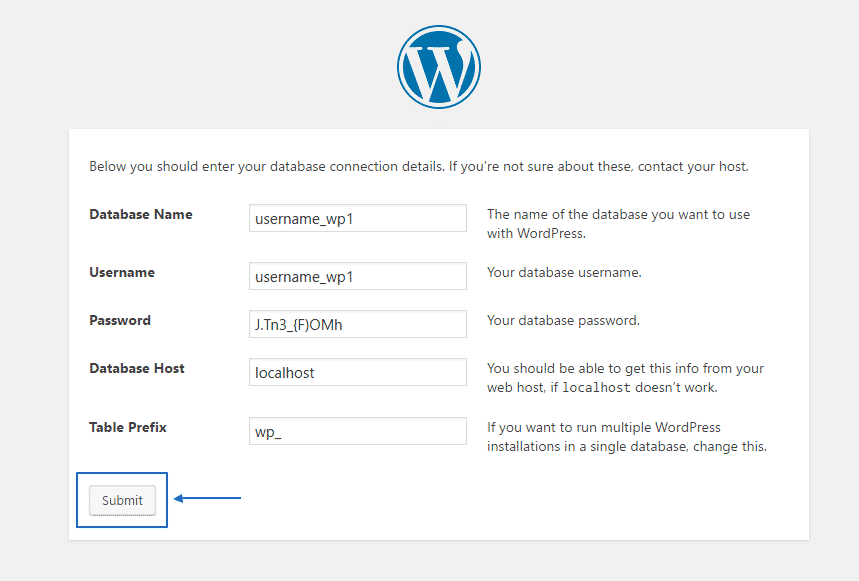Click into the Username text field

pos(357,276)
